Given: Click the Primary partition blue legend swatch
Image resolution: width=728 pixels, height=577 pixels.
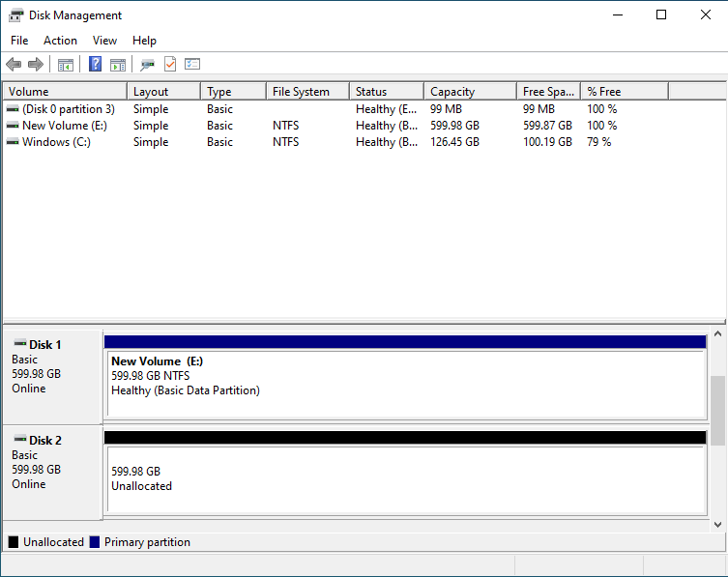Looking at the screenshot, I should click(95, 541).
